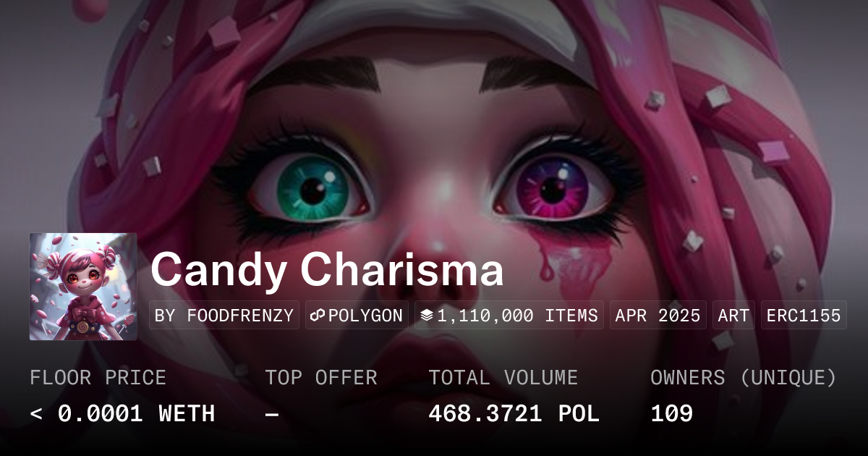Screen dimensions: 868x456
Task: Click the ERC1155 token standard badge
Action: click(x=804, y=316)
